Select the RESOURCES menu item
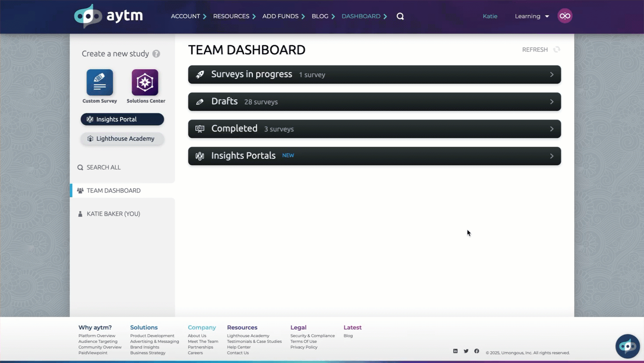 click(231, 16)
